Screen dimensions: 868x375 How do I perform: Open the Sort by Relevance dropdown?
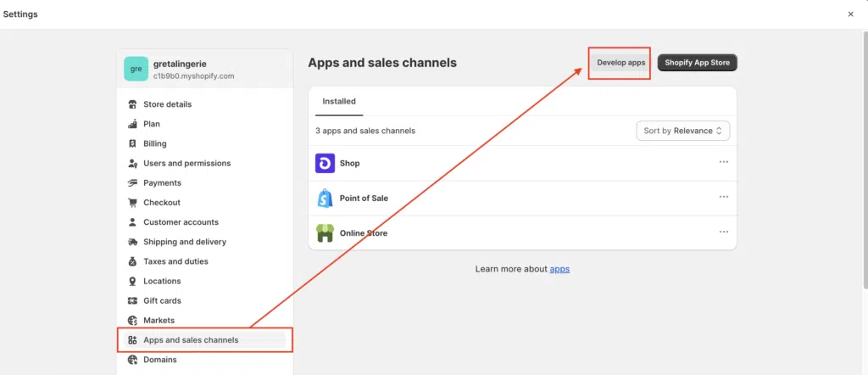pyautogui.click(x=683, y=132)
